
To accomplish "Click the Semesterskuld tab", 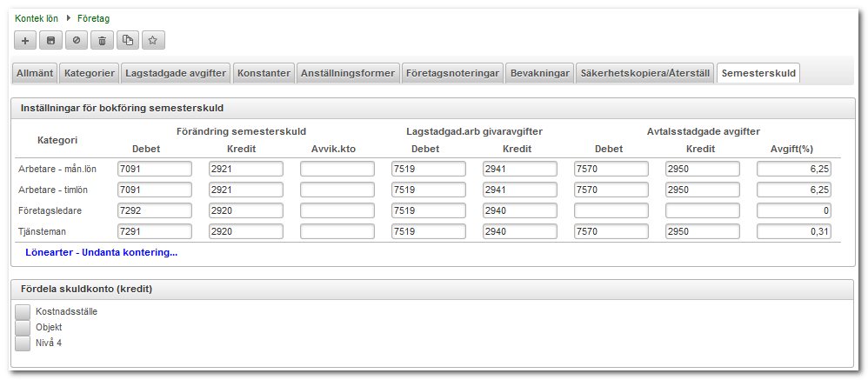I will coord(758,73).
